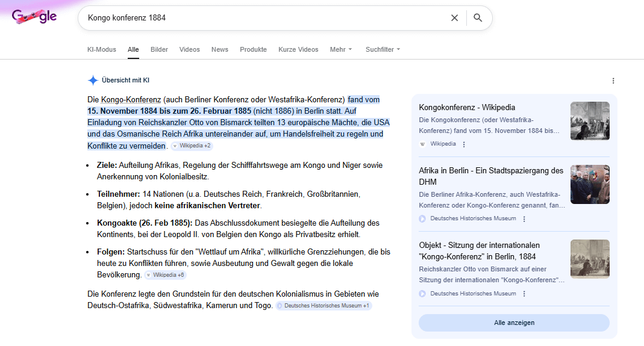Viewport: 644px width, 346px height.
Task: Open three-dot menu beside Wikipedia source
Action: pyautogui.click(x=464, y=144)
